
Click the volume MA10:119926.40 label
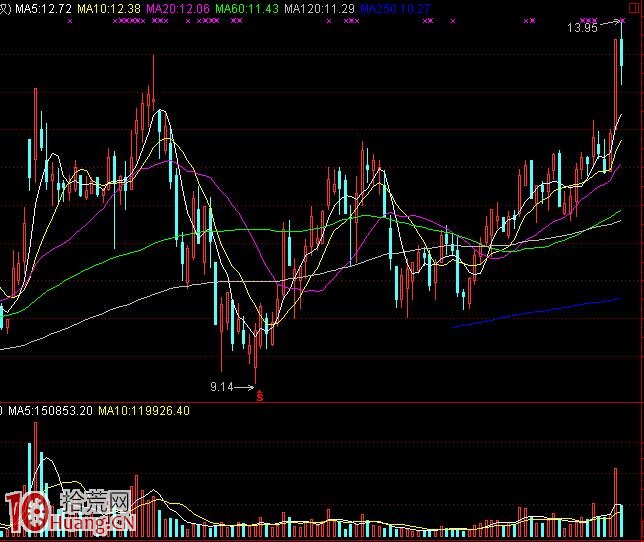point(144,411)
